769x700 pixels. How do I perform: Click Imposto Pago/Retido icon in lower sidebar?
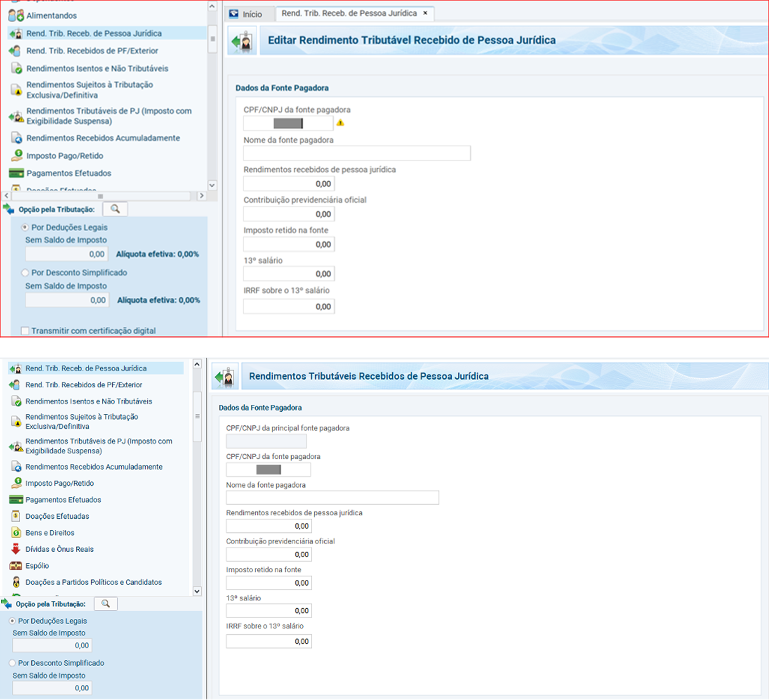(x=16, y=483)
